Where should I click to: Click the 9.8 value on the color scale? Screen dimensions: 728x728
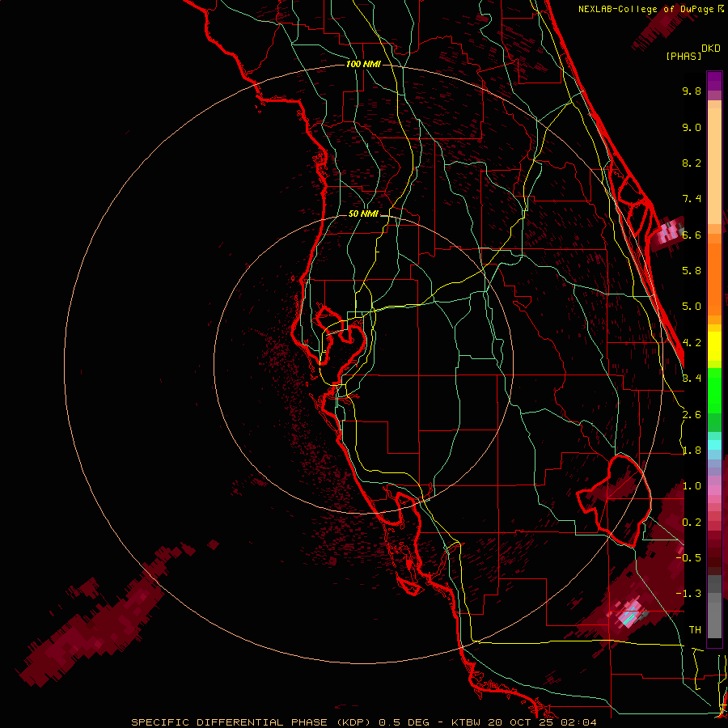pos(692,91)
